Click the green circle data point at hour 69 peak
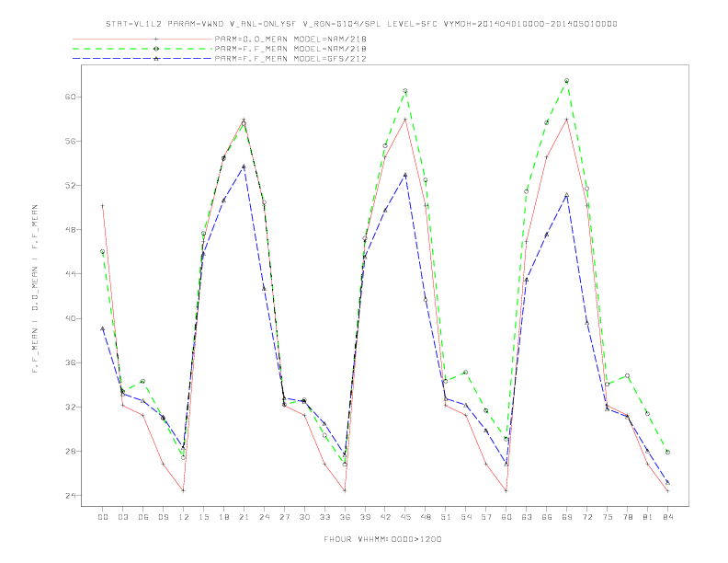728x563 pixels. (x=567, y=81)
